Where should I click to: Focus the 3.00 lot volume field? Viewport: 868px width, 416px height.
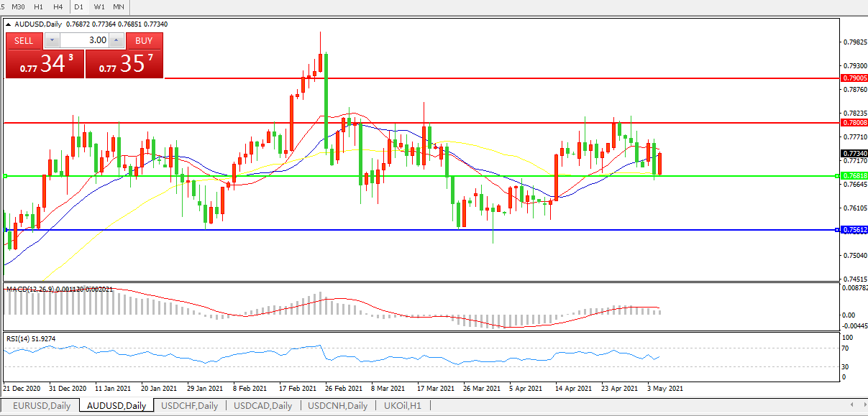coord(83,41)
